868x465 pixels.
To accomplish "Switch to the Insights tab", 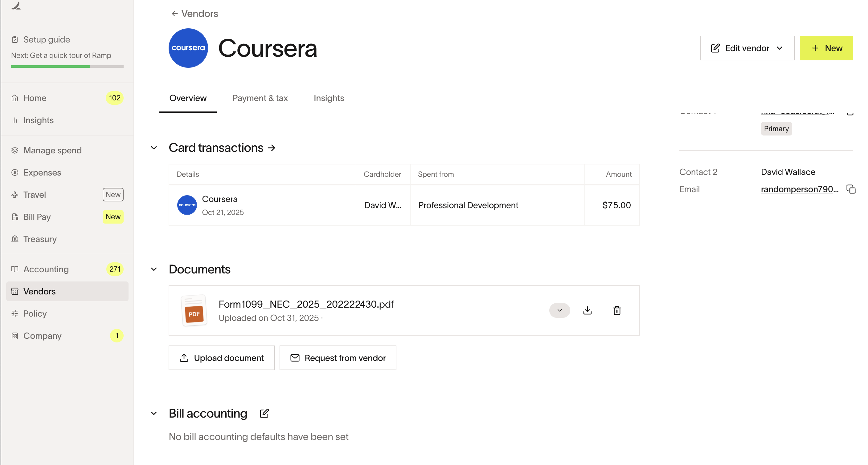I will (329, 98).
